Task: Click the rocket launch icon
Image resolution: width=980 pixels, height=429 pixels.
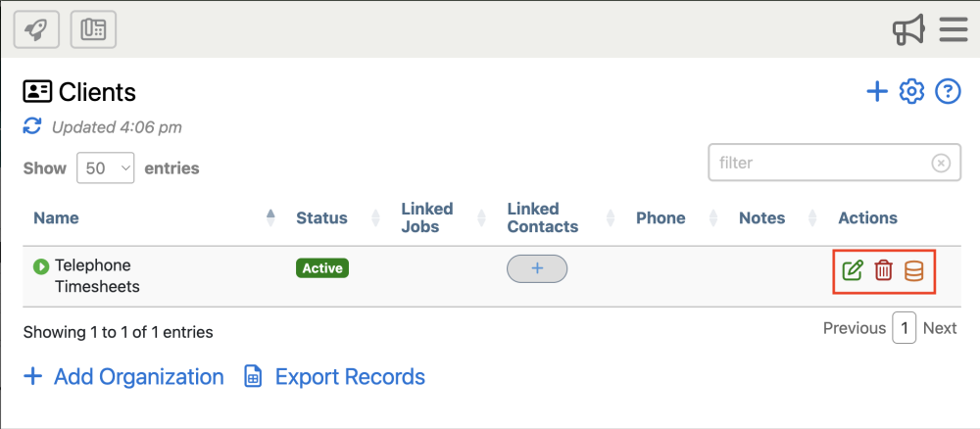Action: (x=36, y=29)
